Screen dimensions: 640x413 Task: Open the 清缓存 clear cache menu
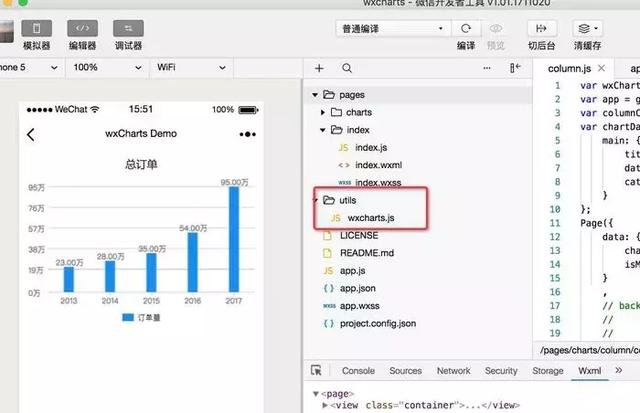[587, 29]
